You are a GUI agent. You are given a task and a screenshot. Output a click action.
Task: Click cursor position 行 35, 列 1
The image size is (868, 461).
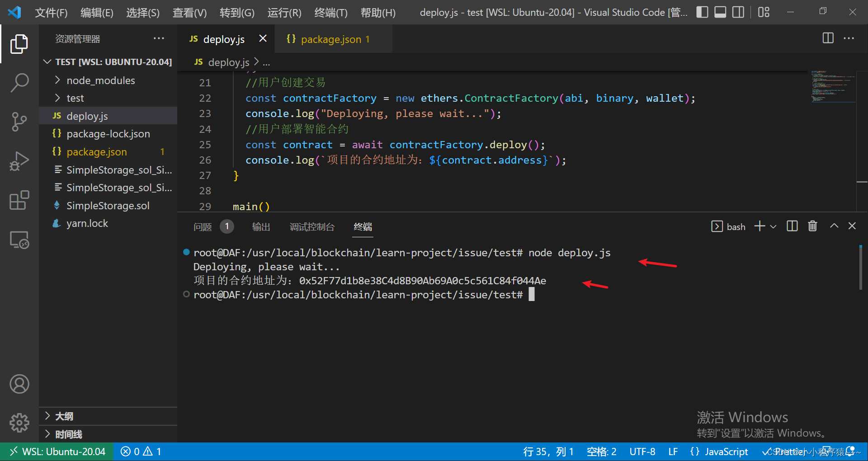point(548,452)
